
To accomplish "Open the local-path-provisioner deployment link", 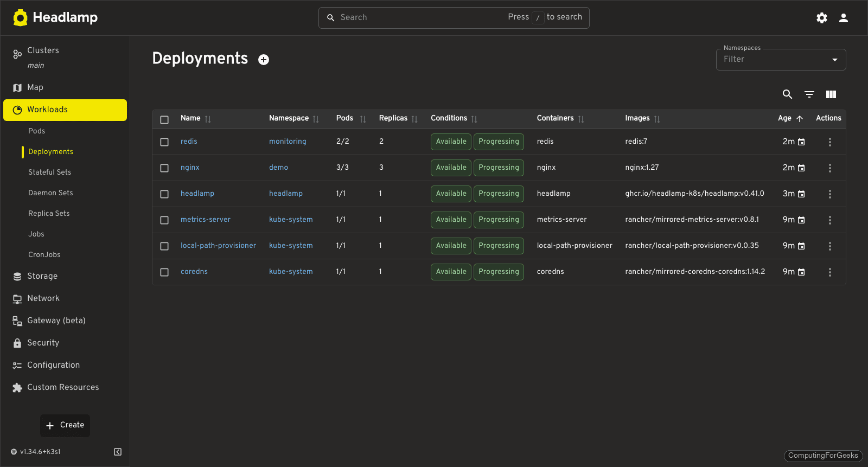I will (x=218, y=246).
